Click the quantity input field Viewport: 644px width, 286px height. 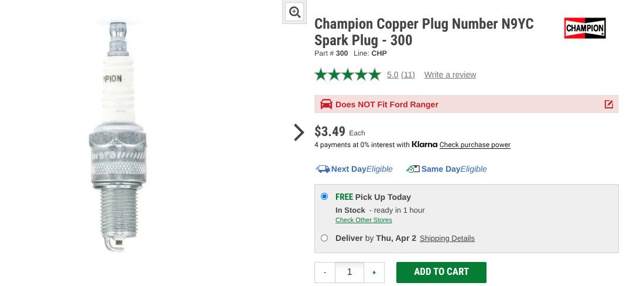click(350, 272)
